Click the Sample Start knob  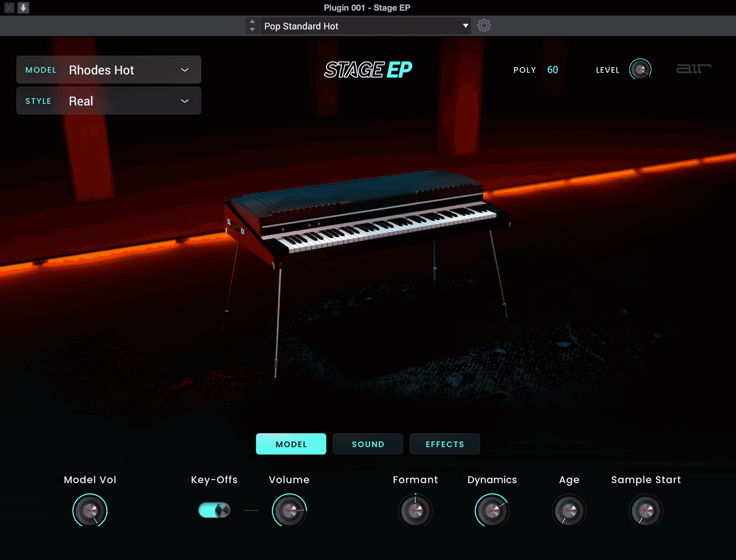pos(646,510)
